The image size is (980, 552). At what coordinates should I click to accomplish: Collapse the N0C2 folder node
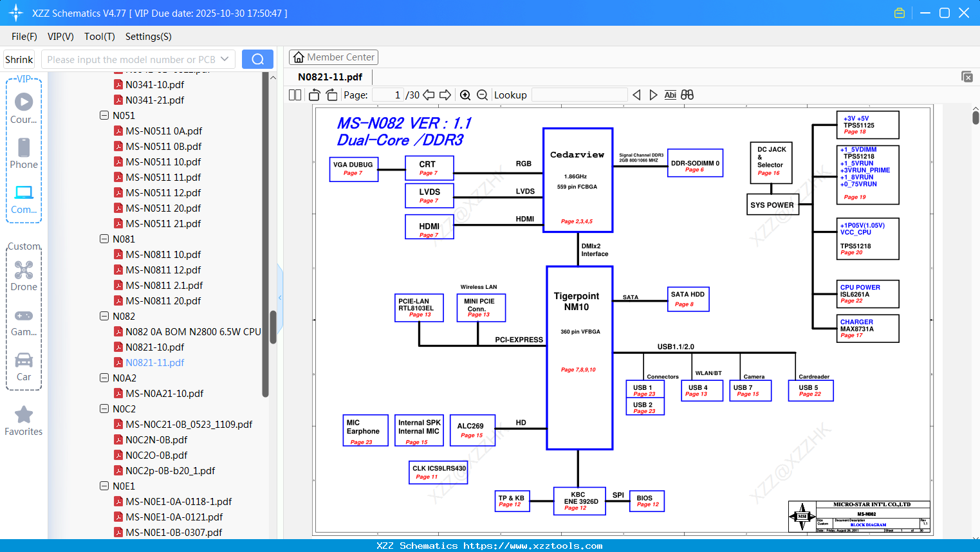(x=104, y=409)
